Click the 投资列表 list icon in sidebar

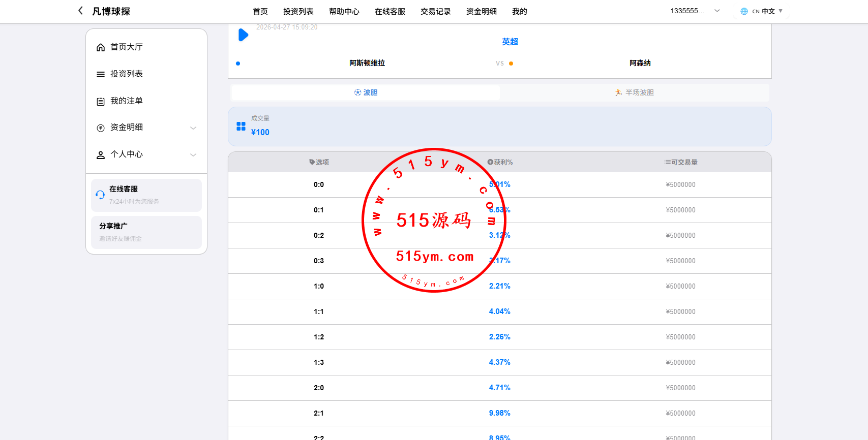[101, 74]
